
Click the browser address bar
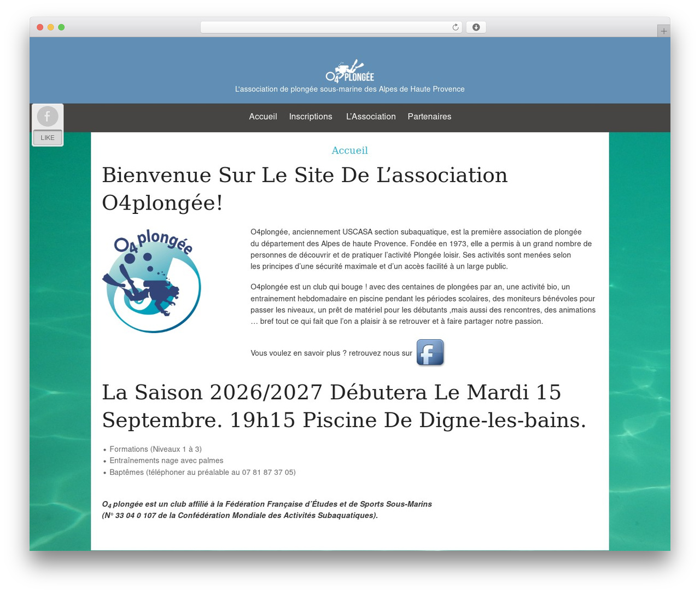(331, 27)
